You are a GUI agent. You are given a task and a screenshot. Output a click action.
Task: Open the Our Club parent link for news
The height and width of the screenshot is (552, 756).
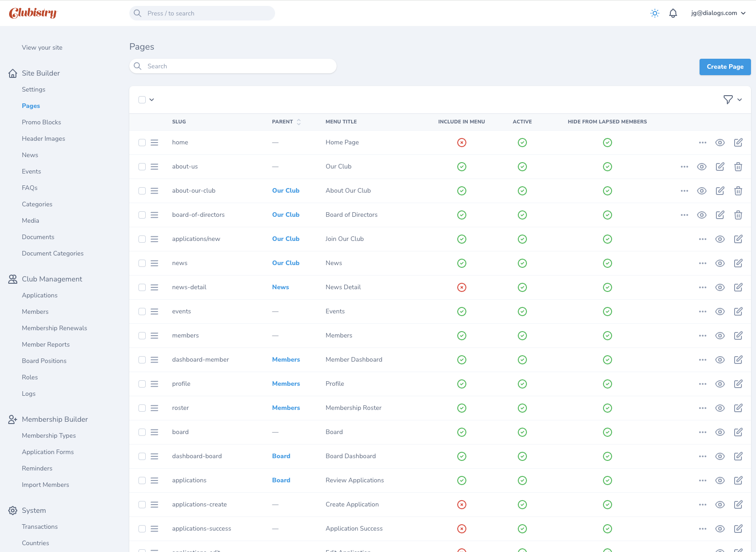pos(286,263)
